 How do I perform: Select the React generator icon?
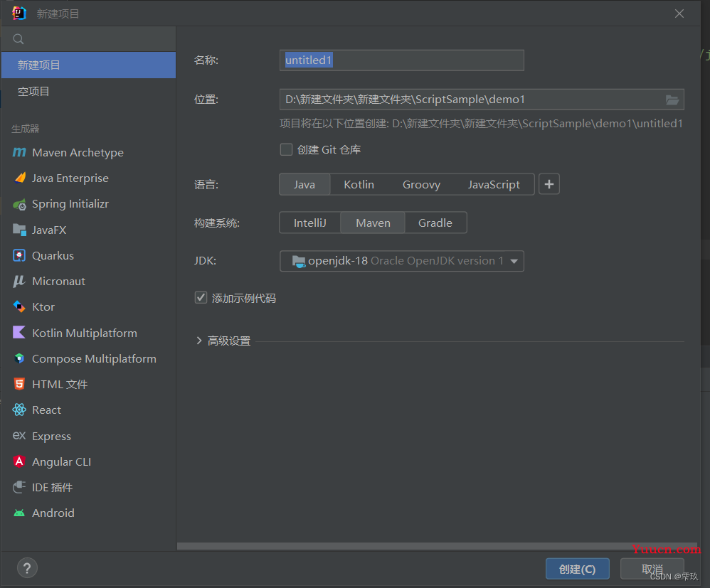coord(19,410)
